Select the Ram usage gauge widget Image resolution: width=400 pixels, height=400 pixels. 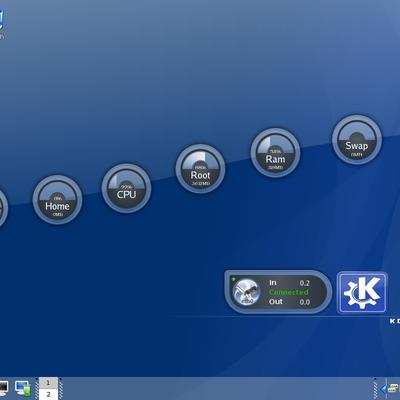coord(275,153)
